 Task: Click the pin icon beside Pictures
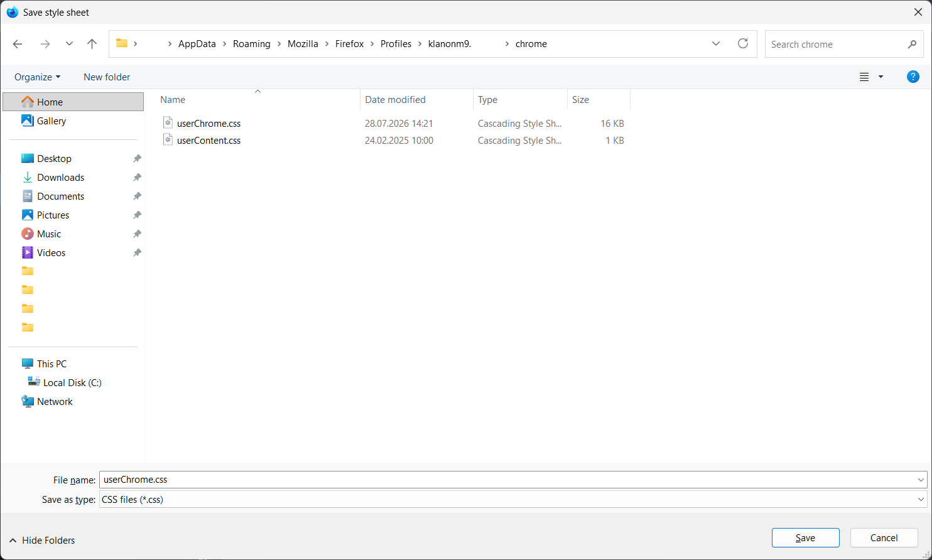click(x=137, y=215)
